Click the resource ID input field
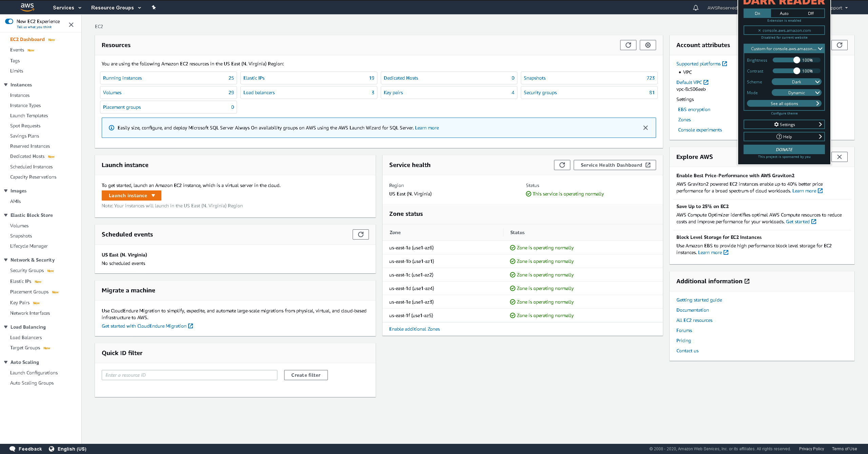 coord(189,375)
